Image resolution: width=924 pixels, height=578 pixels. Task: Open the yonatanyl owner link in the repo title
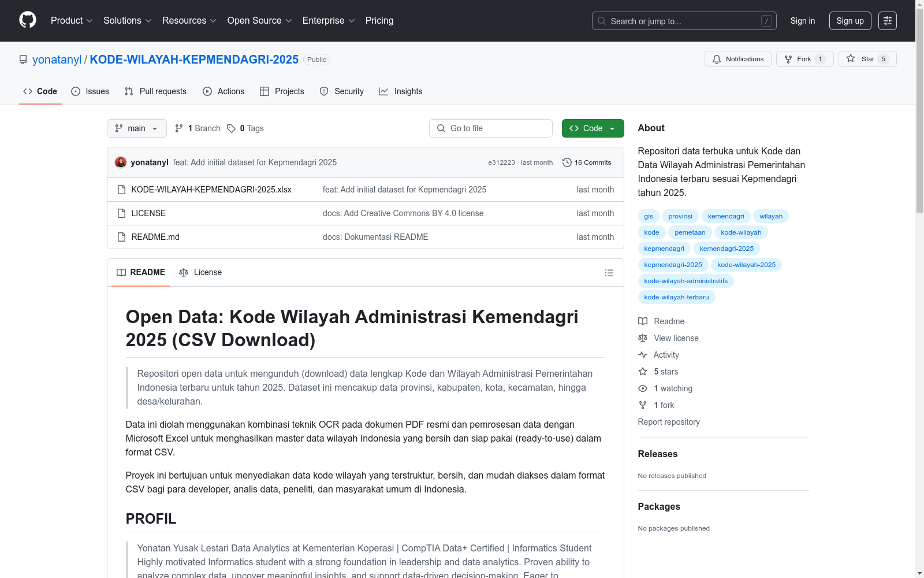[57, 60]
